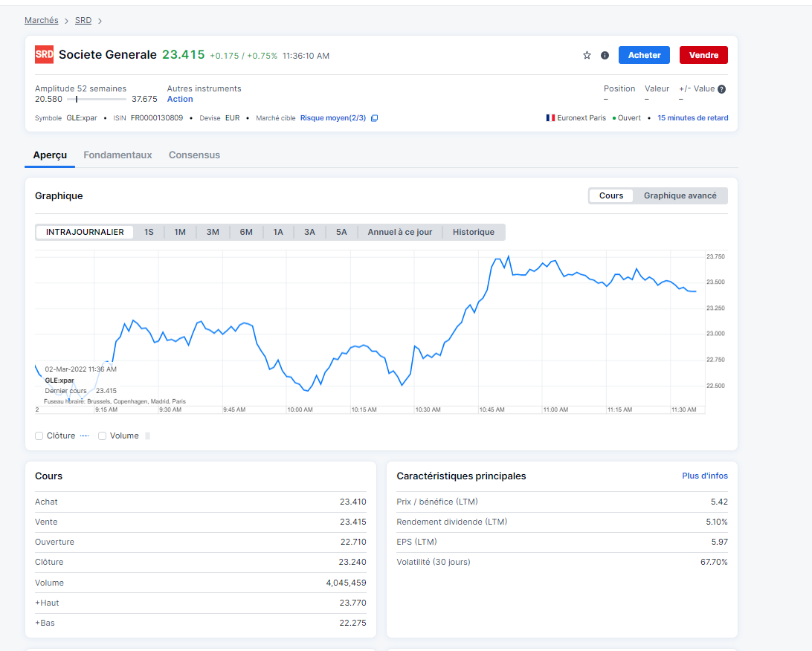The height and width of the screenshot is (651, 812).
Task: Click Prix / bénéfice (LTM) label
Action: coord(437,502)
